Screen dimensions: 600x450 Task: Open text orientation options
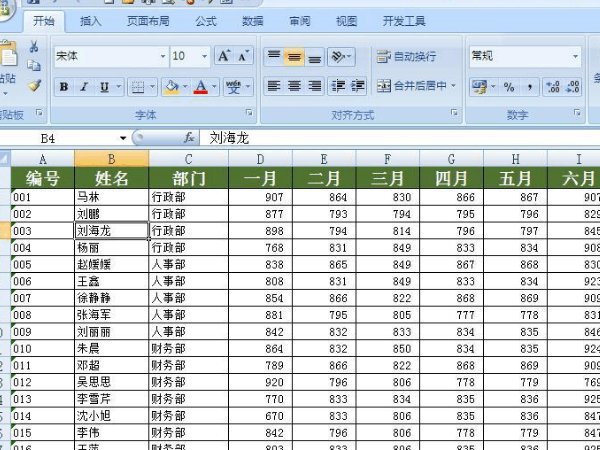pos(341,56)
